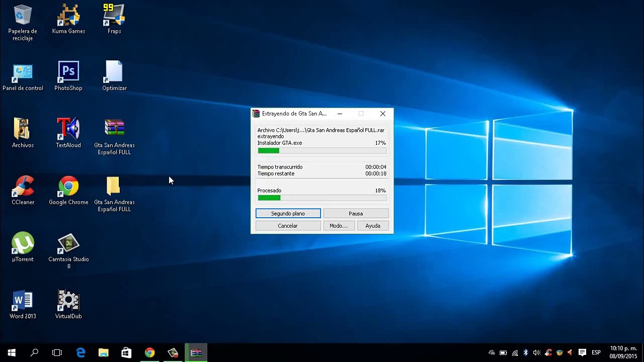Open the Wi-Fi network tray icon
The height and width of the screenshot is (362, 644).
[514, 353]
